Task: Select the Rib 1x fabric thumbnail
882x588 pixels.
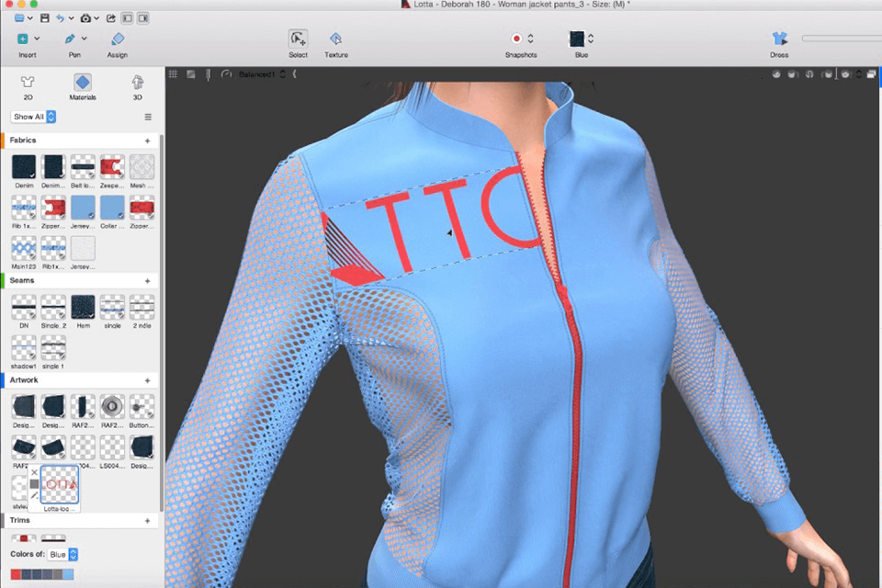Action: pos(24,208)
